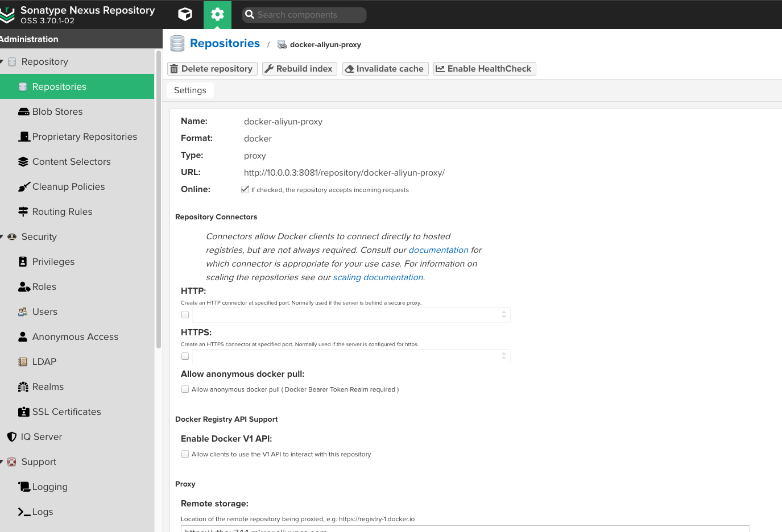The image size is (782, 532).
Task: Click the Support lifebuoy icon
Action: point(12,462)
